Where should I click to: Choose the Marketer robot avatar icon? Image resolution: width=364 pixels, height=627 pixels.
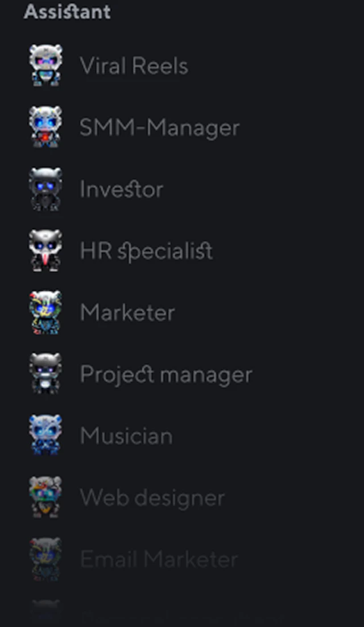[x=45, y=312]
